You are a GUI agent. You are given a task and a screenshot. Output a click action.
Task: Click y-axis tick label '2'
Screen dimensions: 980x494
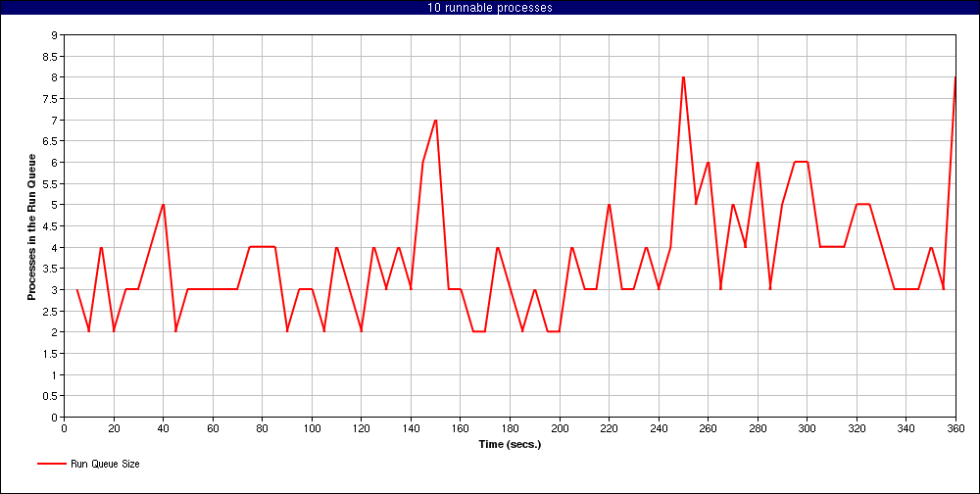point(54,332)
